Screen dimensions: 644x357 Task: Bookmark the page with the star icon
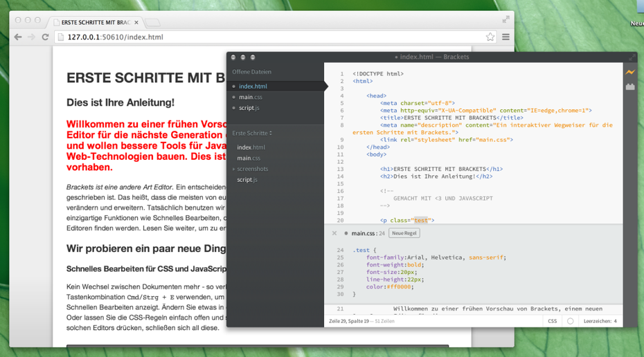coord(490,37)
